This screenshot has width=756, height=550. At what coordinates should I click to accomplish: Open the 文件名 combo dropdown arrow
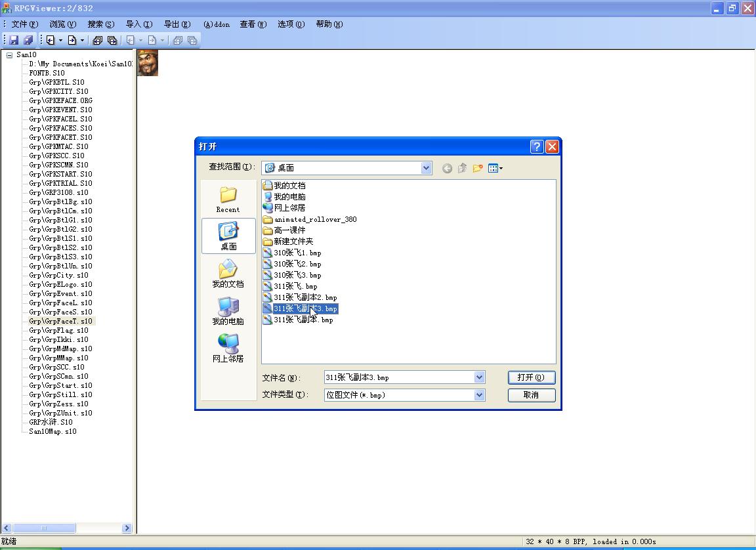coord(479,377)
